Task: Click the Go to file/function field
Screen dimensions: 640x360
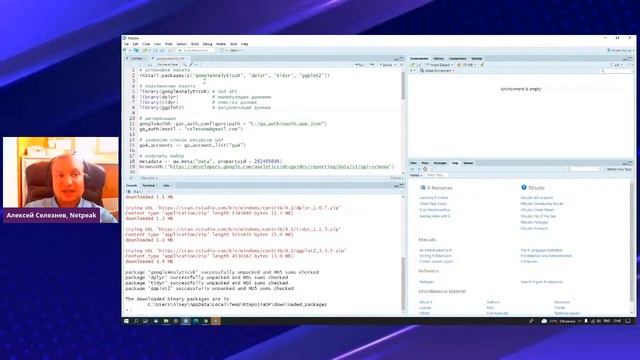Action: (x=196, y=50)
